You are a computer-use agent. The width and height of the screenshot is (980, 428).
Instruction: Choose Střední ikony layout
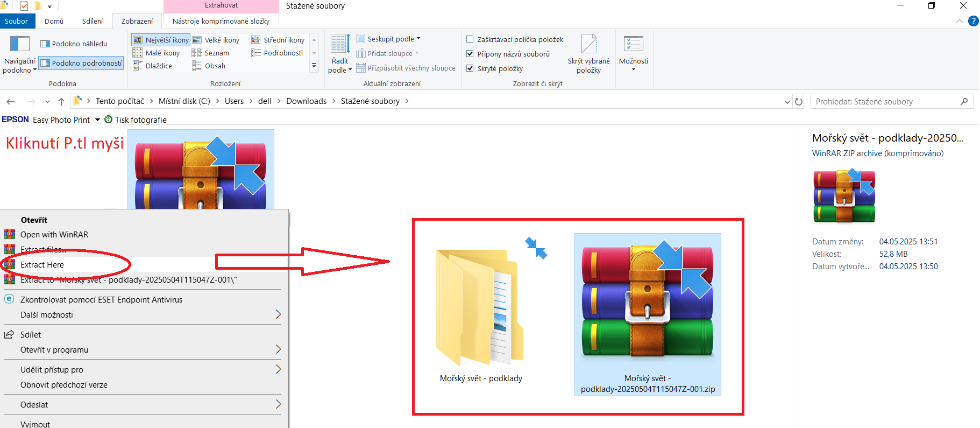(278, 40)
